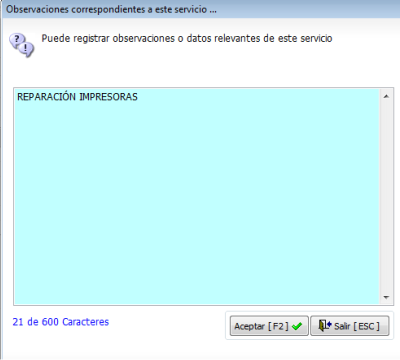
Task: Click the green checkmark icon on Aceptar
Action: [297, 326]
